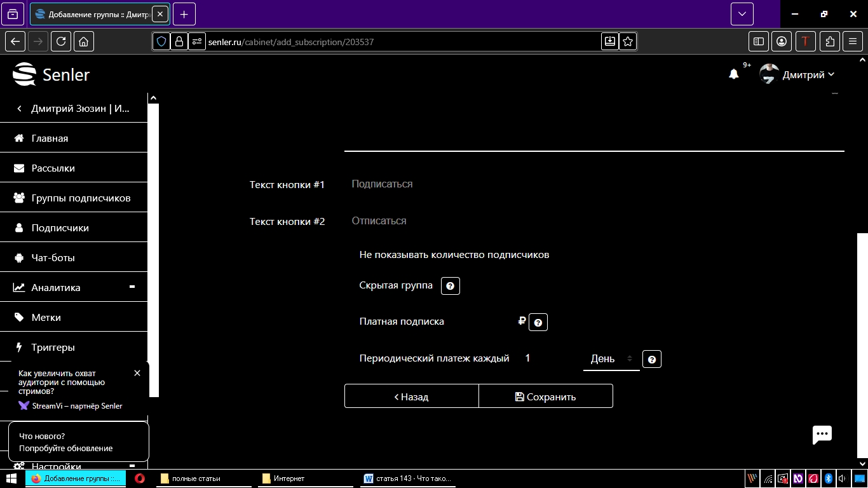
Task: Open the live chat support bubble
Action: pos(822,435)
